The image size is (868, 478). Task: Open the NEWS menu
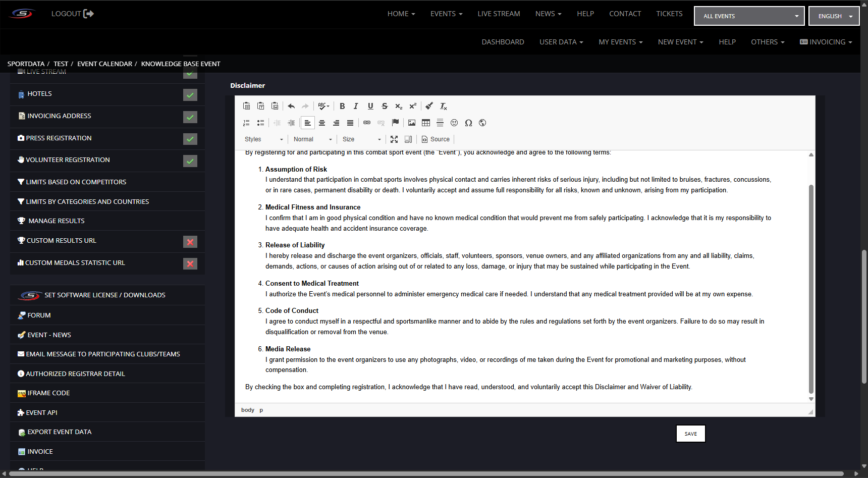pyautogui.click(x=548, y=14)
